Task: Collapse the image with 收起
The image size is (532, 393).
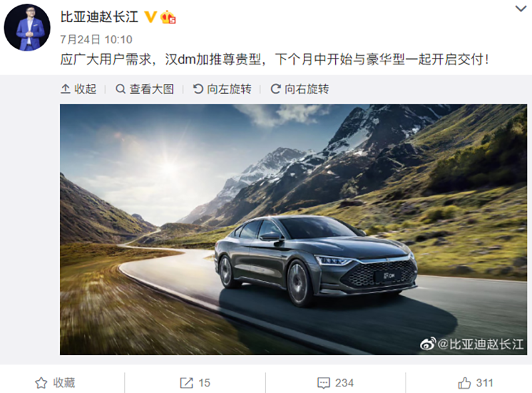Action: point(78,89)
